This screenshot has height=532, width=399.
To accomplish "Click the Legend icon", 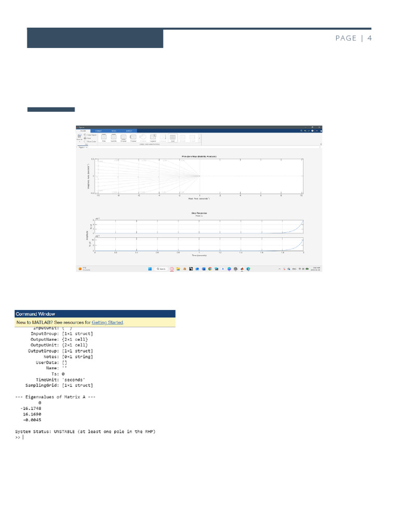I will [x=153, y=137].
